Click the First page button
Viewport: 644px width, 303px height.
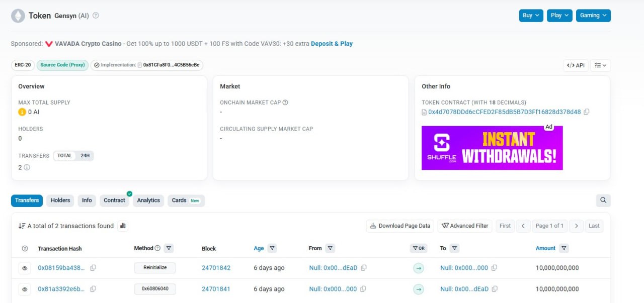click(505, 226)
